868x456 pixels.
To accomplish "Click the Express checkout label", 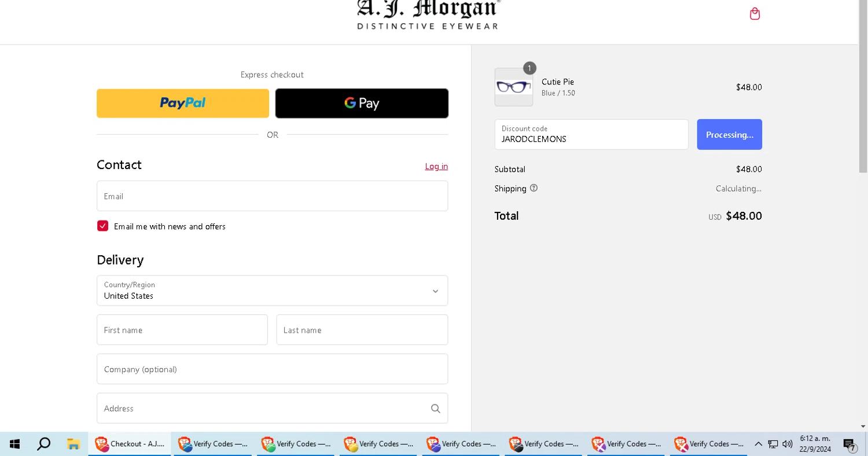I will click(272, 75).
